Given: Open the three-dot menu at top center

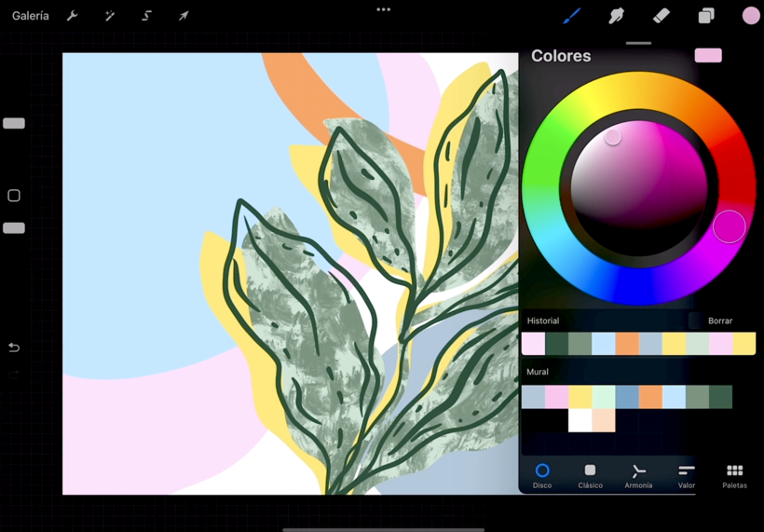Looking at the screenshot, I should click(384, 9).
